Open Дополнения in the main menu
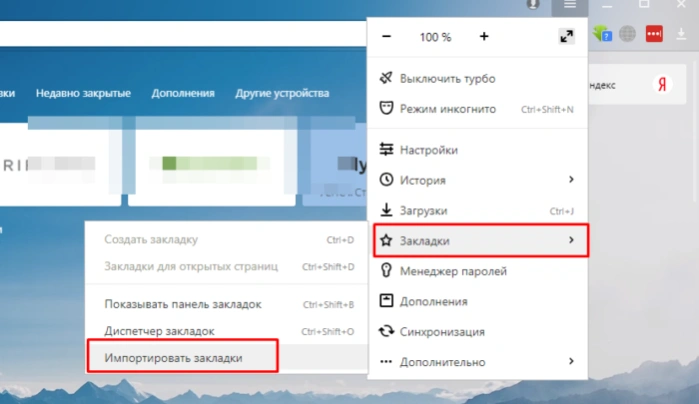This screenshot has width=699, height=404. click(x=477, y=301)
